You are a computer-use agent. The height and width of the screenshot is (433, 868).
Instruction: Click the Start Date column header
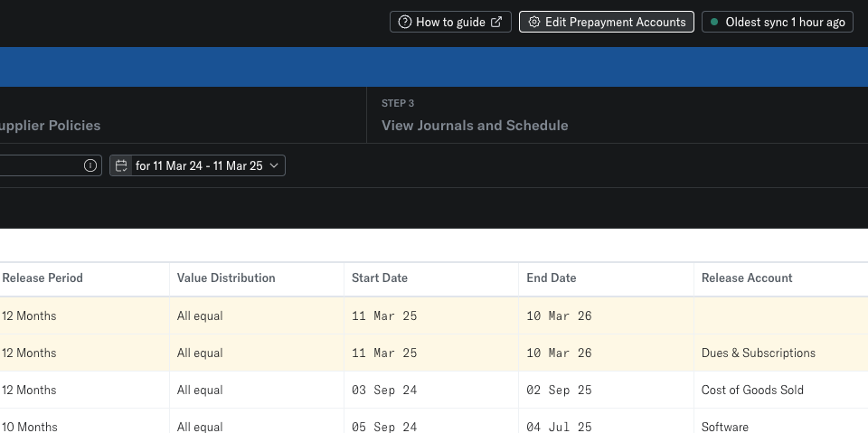click(x=380, y=278)
